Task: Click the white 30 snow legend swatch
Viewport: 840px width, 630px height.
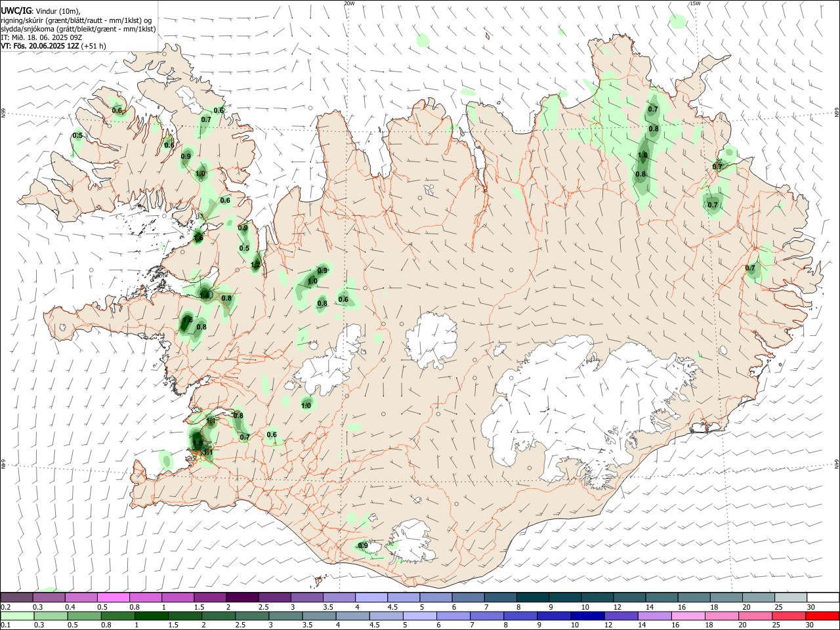Action: tap(823, 598)
